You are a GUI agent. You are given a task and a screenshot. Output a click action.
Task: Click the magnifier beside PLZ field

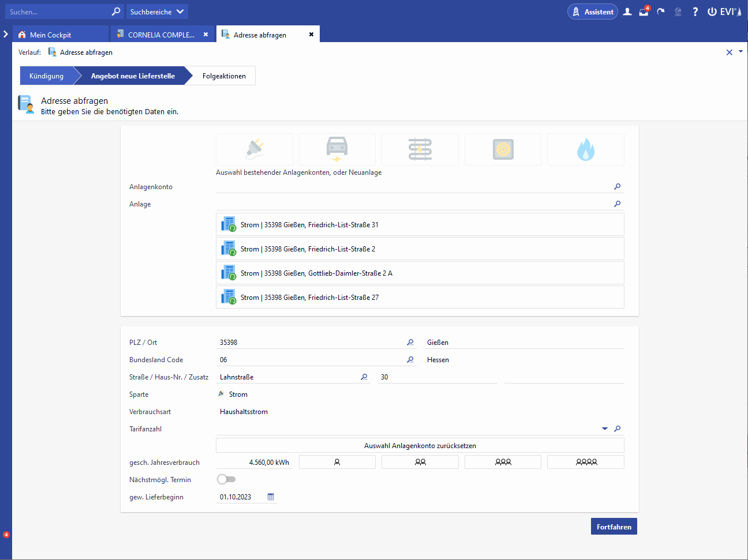coord(410,343)
